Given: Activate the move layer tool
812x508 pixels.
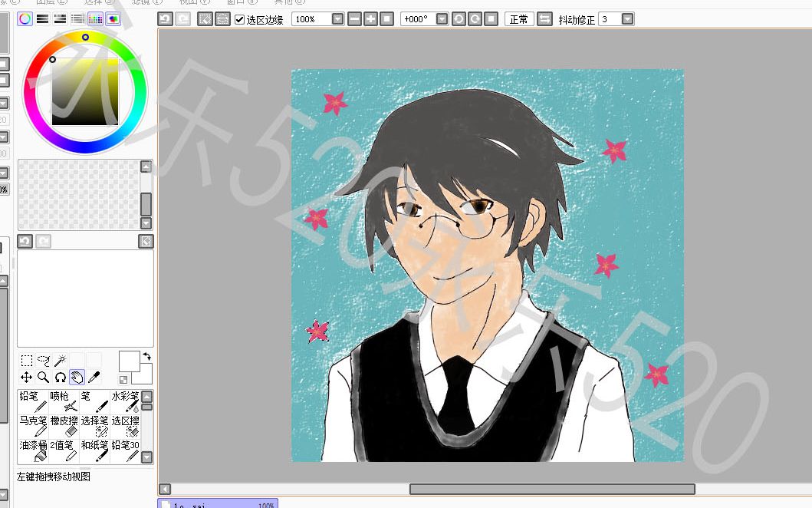Looking at the screenshot, I should [26, 377].
